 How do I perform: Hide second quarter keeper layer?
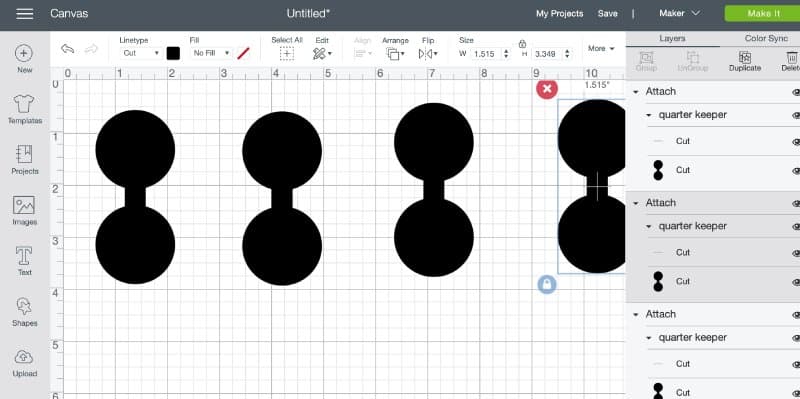tap(795, 227)
